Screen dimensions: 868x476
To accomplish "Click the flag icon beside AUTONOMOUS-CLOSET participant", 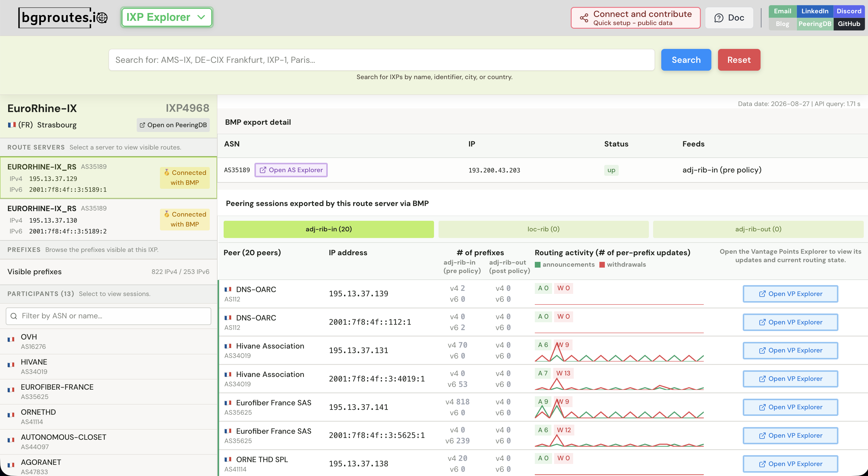I will coord(11,440).
